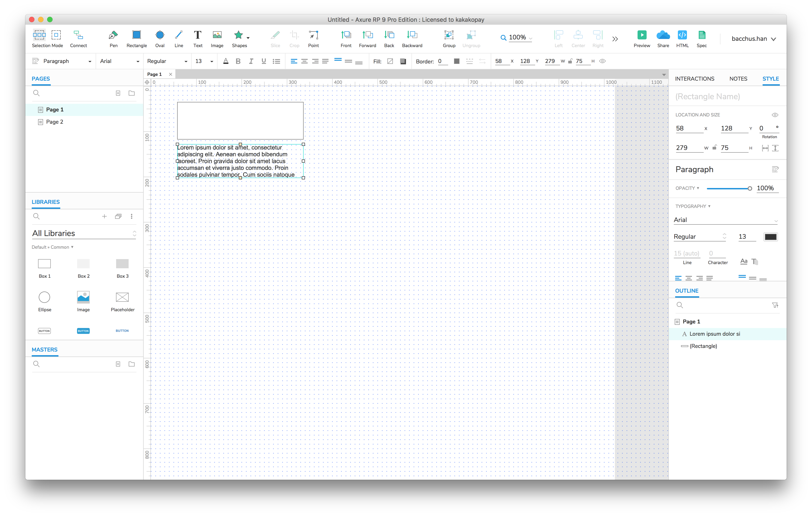812x516 pixels.
Task: Toggle bold text formatting
Action: (x=238, y=61)
